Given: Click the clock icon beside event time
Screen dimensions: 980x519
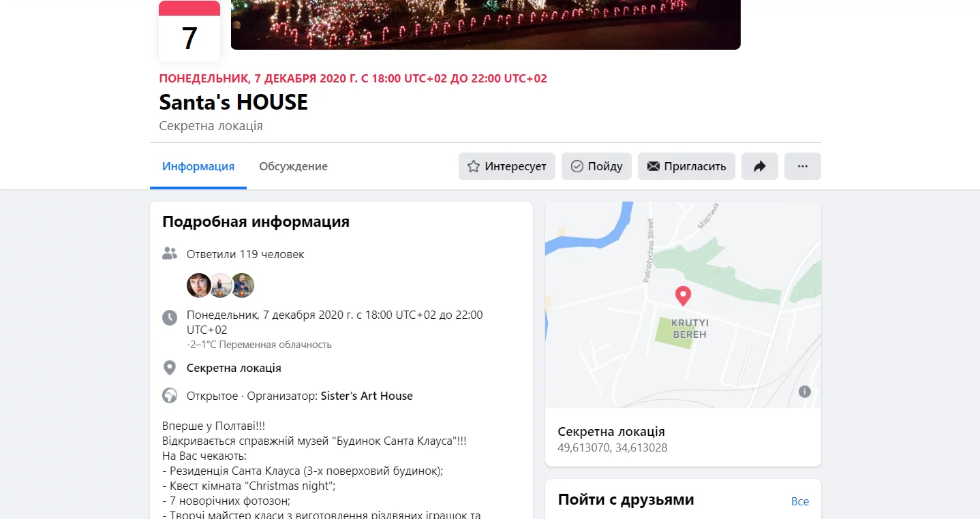Looking at the screenshot, I should point(170,317).
